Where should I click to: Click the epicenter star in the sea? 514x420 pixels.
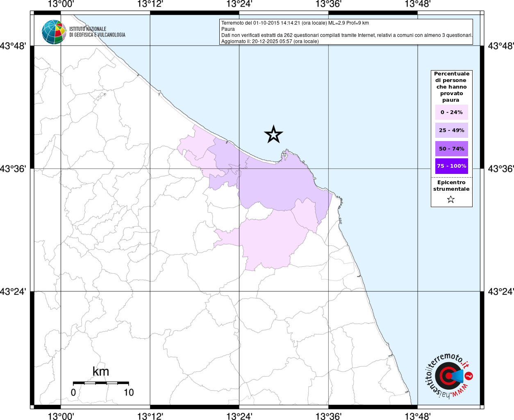point(273,135)
